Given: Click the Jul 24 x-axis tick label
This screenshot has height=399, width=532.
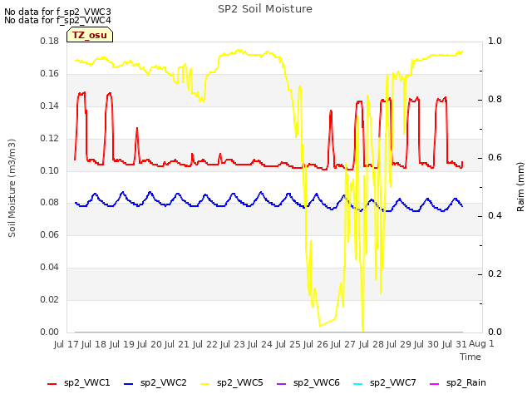Looking at the screenshot, I should pos(261,344).
